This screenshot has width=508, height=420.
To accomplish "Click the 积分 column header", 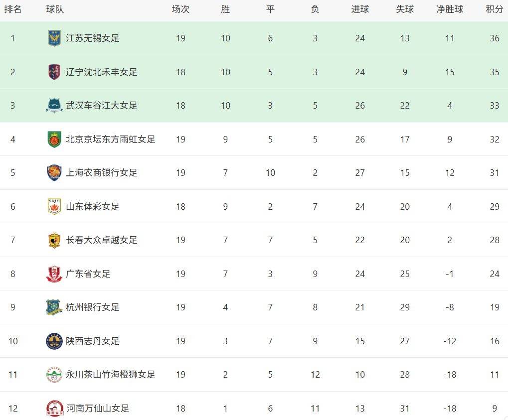I will pyautogui.click(x=495, y=9).
